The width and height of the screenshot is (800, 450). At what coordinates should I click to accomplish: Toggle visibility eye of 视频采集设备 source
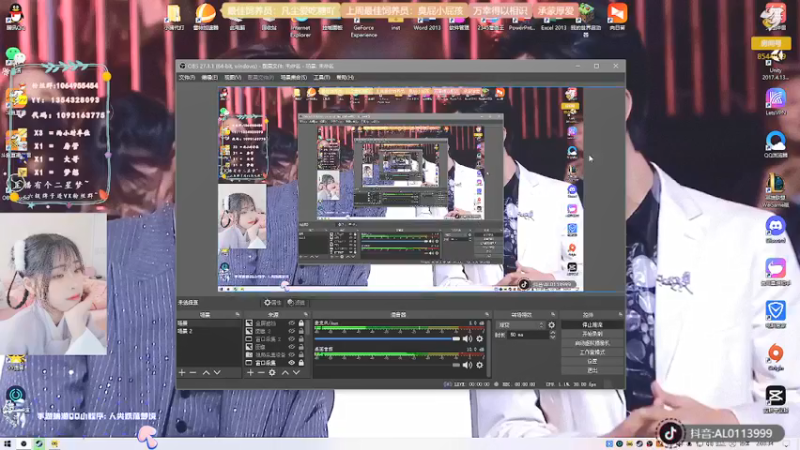[x=292, y=355]
